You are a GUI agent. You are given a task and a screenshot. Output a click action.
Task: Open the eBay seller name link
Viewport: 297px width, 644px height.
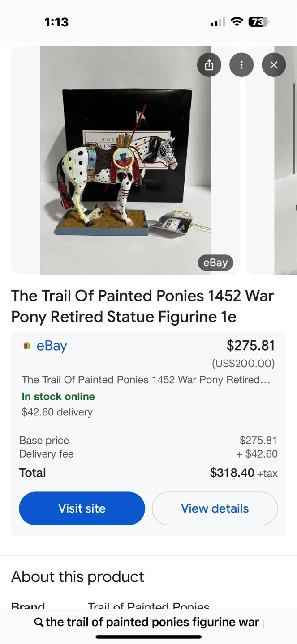point(52,346)
